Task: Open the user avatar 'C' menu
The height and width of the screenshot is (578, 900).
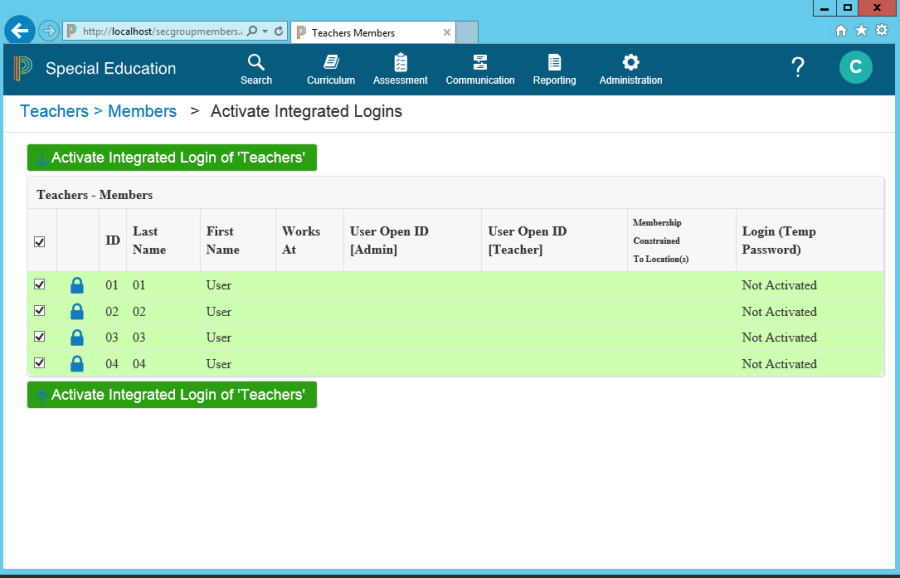Action: click(855, 68)
